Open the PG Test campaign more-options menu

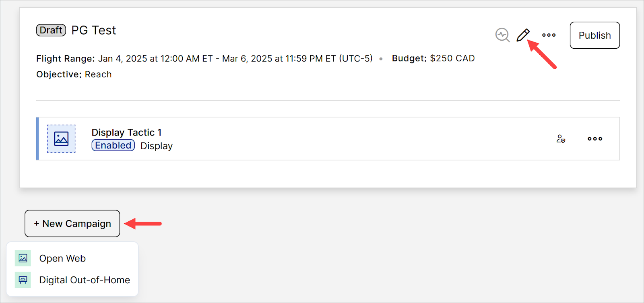pos(549,35)
